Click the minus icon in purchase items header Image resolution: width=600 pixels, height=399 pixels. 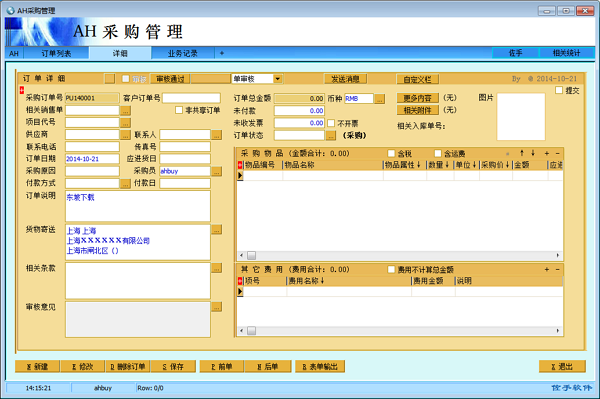558,153
